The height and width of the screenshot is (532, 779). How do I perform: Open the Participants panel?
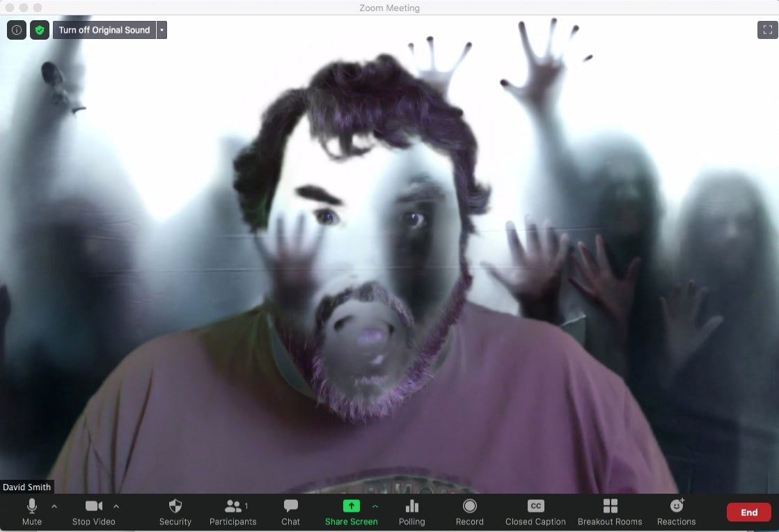point(233,513)
